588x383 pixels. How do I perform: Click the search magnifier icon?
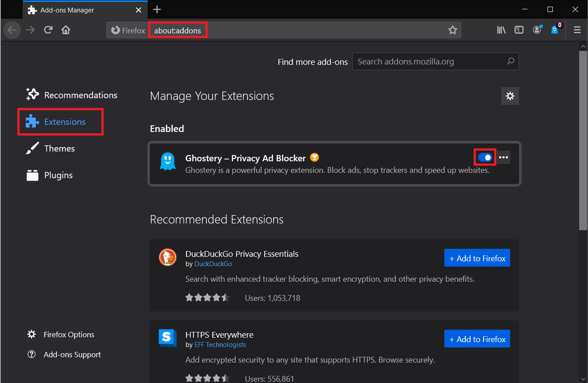(510, 61)
